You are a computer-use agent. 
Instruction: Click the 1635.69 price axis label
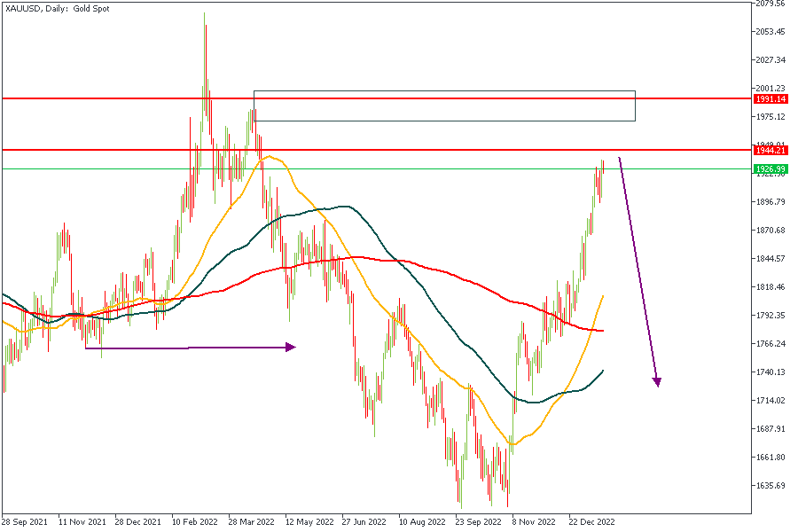[770, 486]
